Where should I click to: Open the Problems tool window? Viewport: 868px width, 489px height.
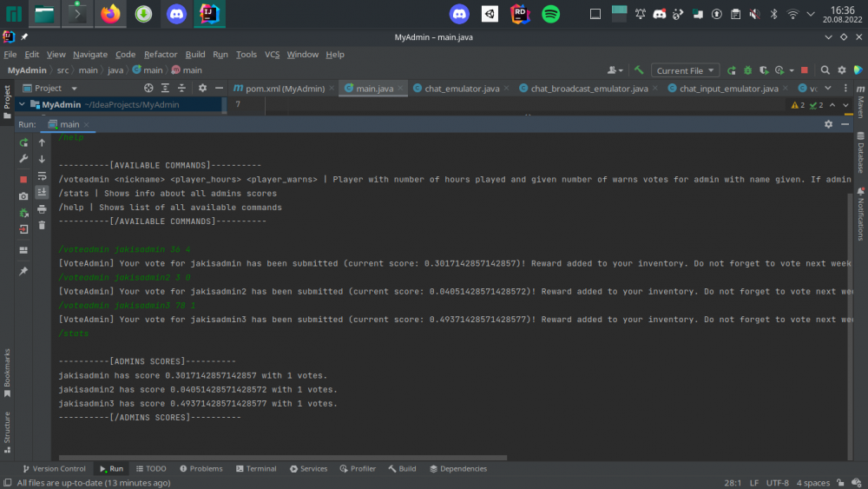click(x=201, y=468)
